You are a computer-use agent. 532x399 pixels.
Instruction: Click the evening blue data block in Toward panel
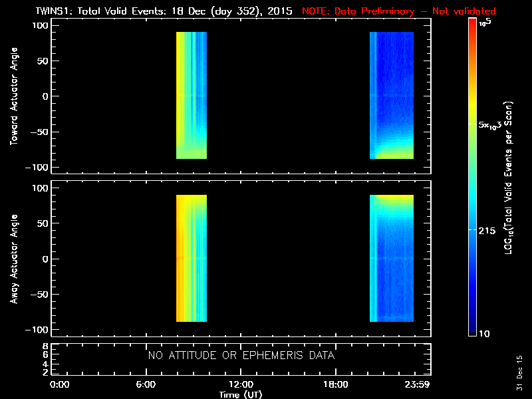pyautogui.click(x=392, y=95)
